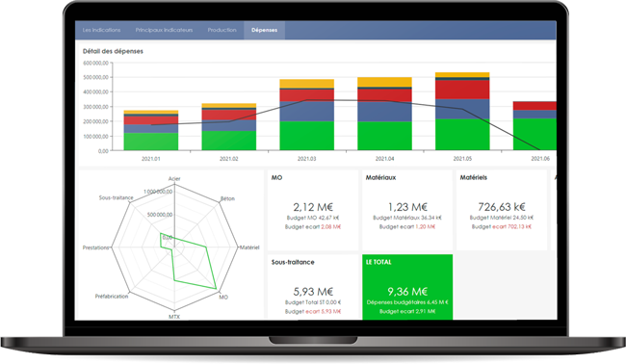Screen dimensions: 626x364
Task: Click the 2021.06 stacked bar
Action: 535,126
